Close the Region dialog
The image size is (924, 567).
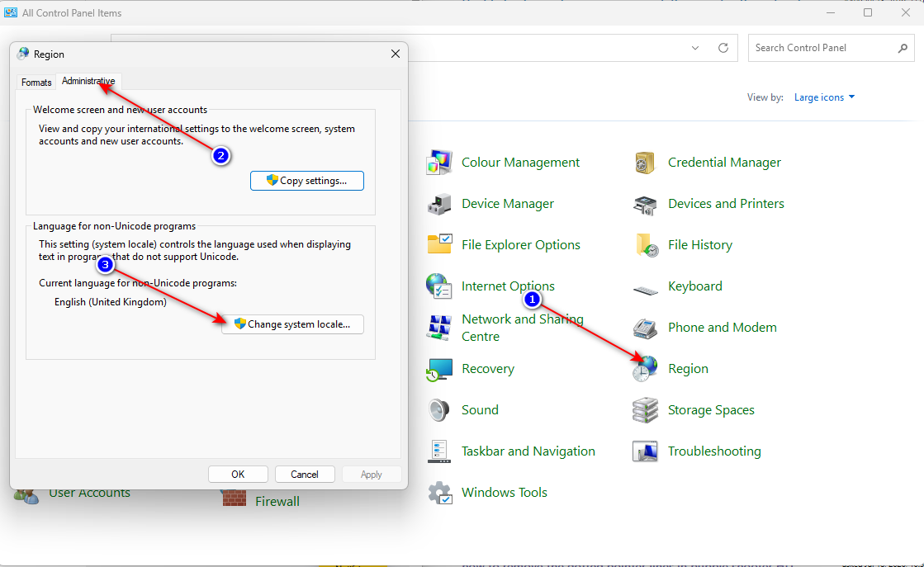point(396,54)
